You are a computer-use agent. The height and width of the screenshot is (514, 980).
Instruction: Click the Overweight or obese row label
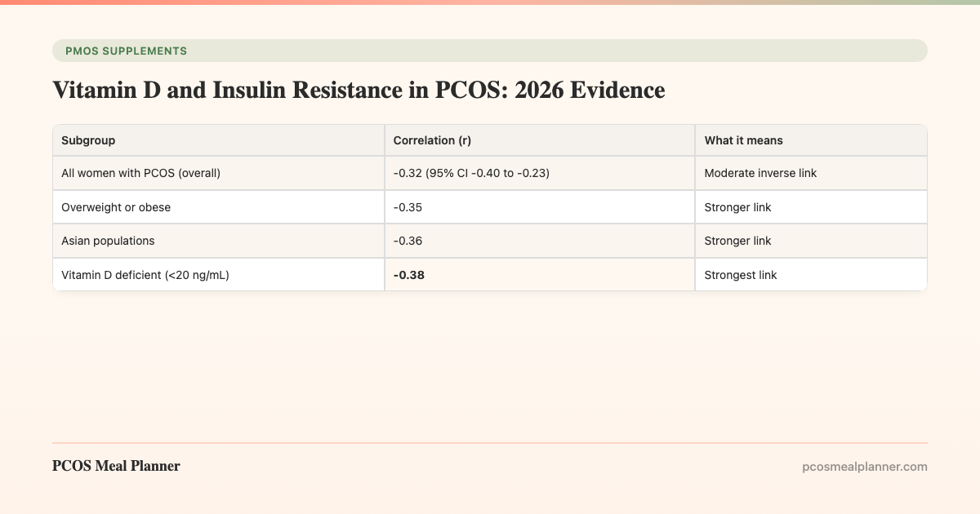pyautogui.click(x=116, y=207)
